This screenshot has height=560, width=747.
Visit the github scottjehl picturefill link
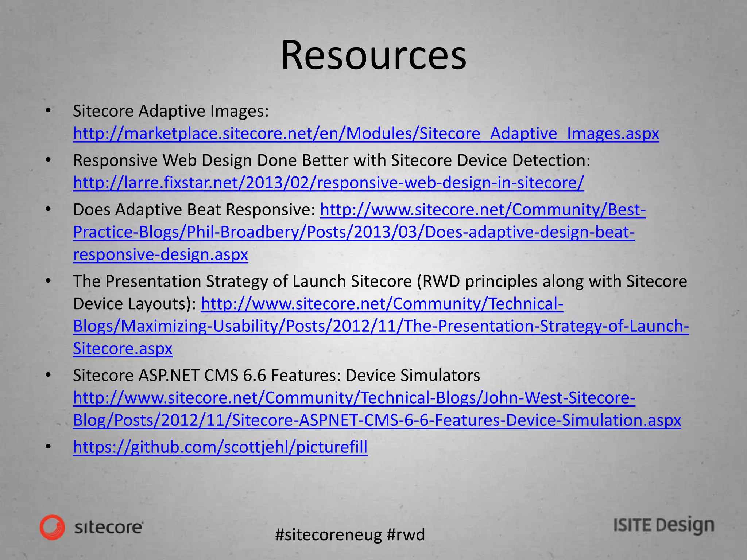tap(220, 447)
